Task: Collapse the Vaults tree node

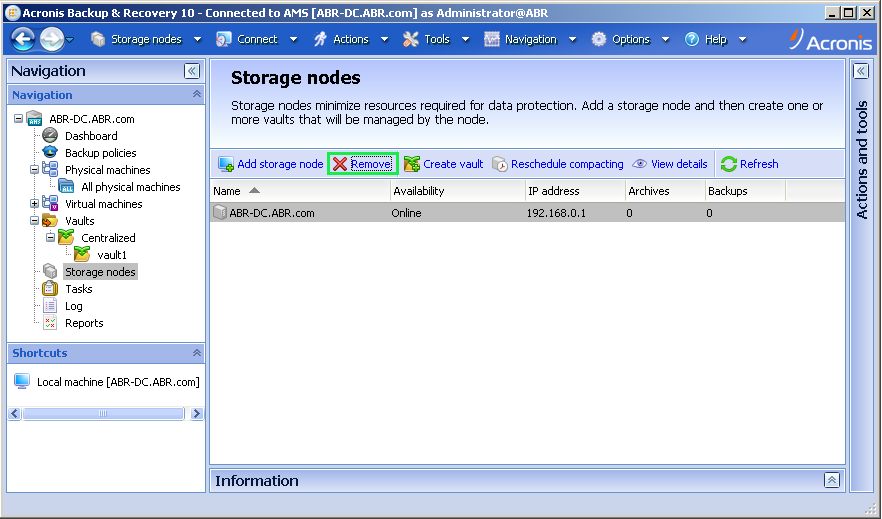Action: pyautogui.click(x=34, y=220)
